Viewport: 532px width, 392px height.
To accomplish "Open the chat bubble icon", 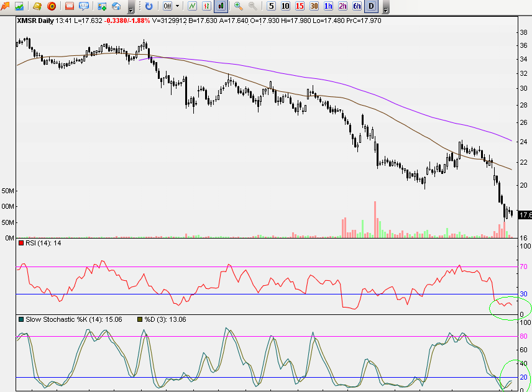I will [84, 6].
